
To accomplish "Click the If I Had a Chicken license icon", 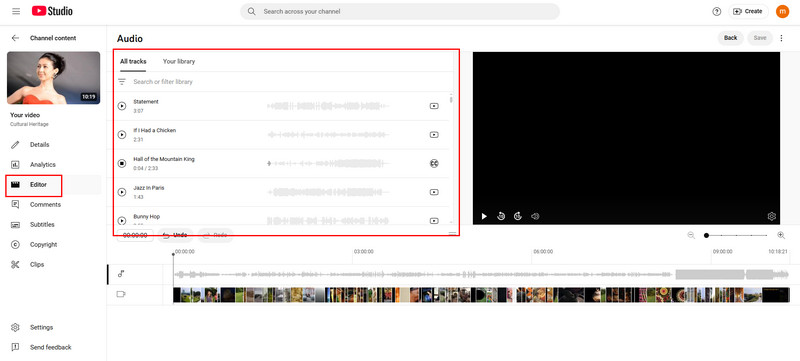I will pos(434,135).
